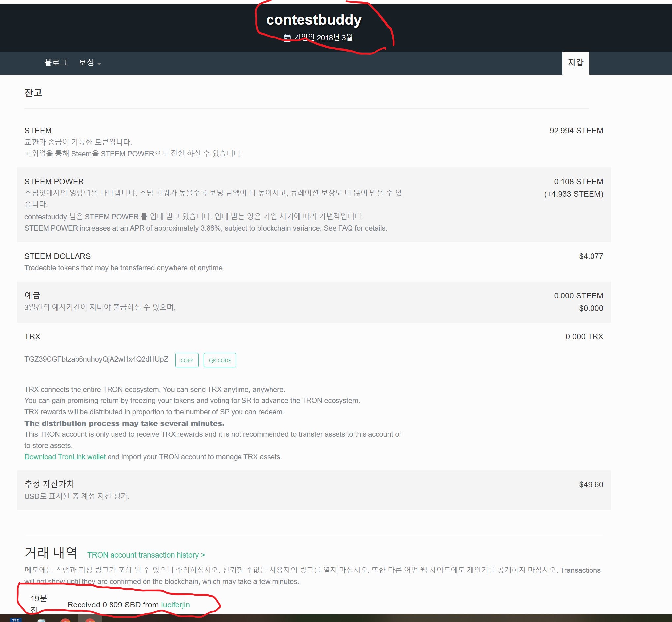Open the non-highlighted Chrome taskbar icon

65,620
